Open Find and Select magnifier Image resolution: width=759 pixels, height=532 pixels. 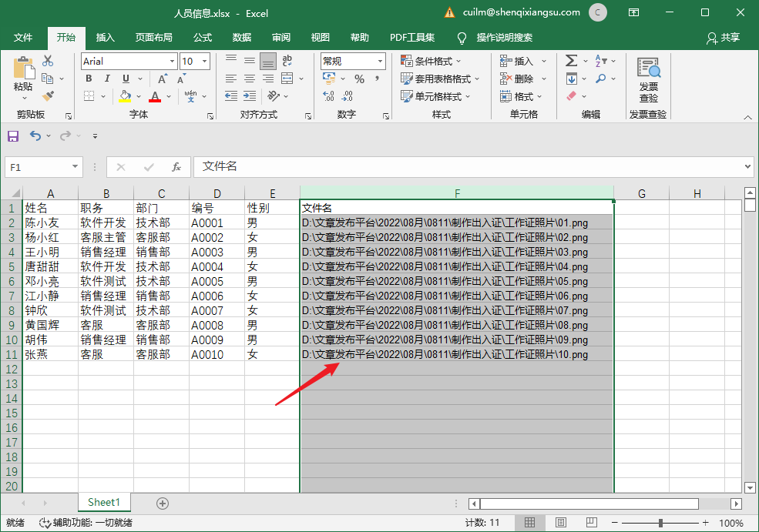[601, 79]
